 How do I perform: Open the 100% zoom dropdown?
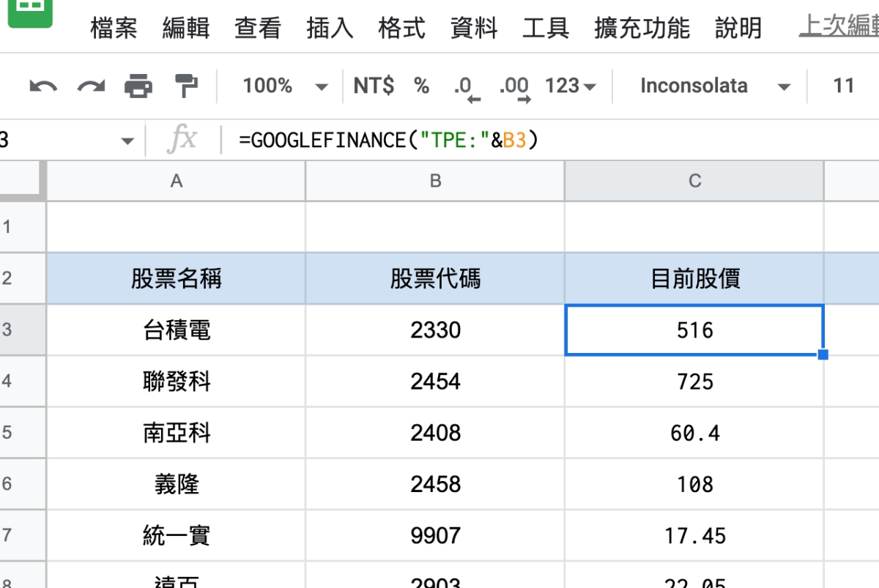pos(285,86)
